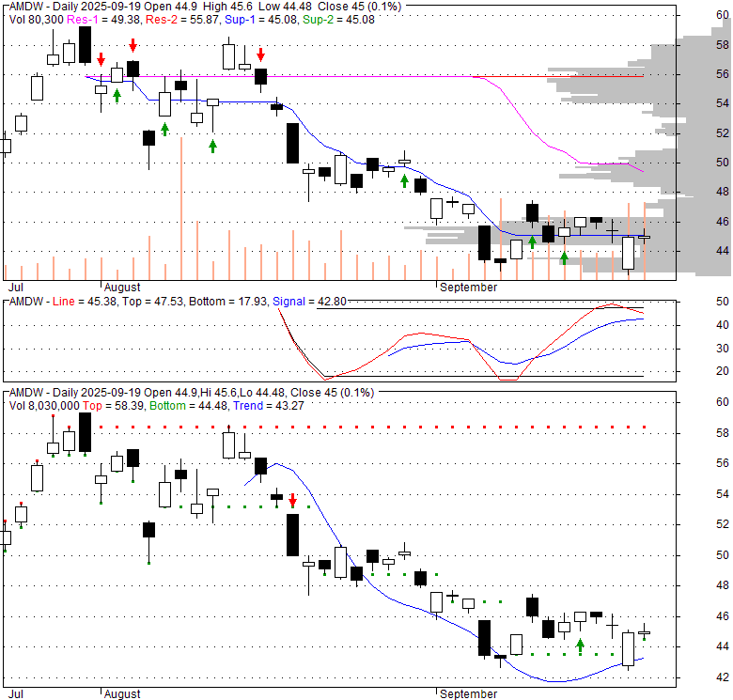The height and width of the screenshot is (700, 733).
Task: Click the 40 value on the indicator scale
Action: [723, 325]
